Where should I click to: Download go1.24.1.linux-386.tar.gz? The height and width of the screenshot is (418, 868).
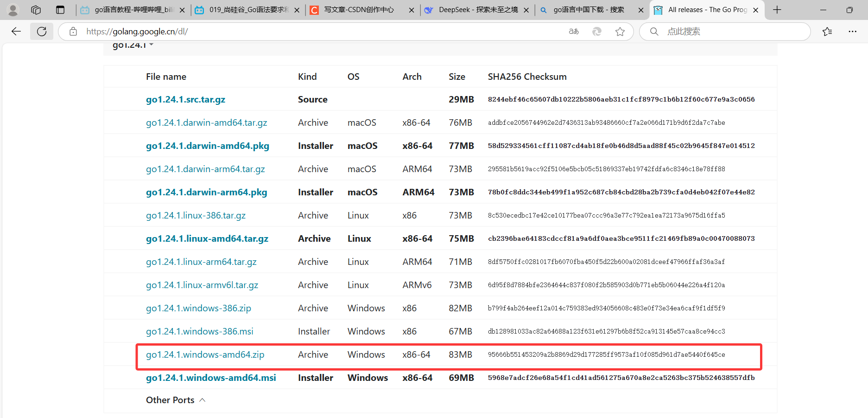click(x=196, y=215)
